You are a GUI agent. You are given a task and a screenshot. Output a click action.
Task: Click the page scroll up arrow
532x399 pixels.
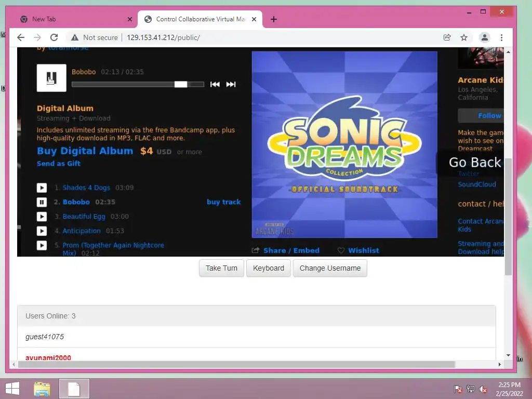point(508,52)
